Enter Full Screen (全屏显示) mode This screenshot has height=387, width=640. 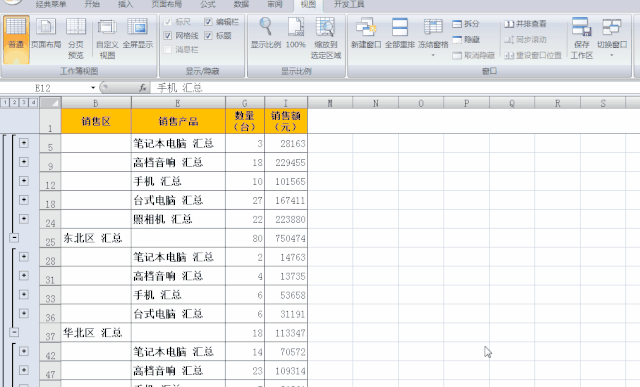pyautogui.click(x=138, y=33)
